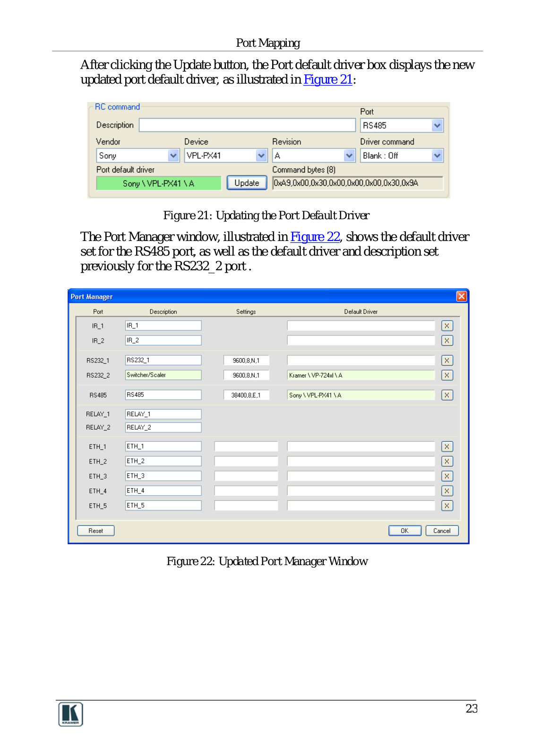The image size is (533, 756).
Task: Click ETH_2 default driver field
Action: 361,461
